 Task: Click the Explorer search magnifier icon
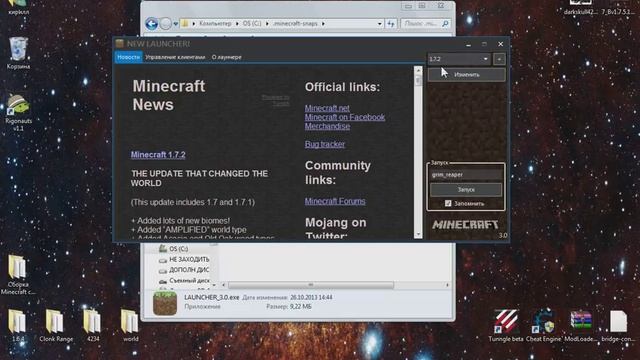[x=445, y=24]
